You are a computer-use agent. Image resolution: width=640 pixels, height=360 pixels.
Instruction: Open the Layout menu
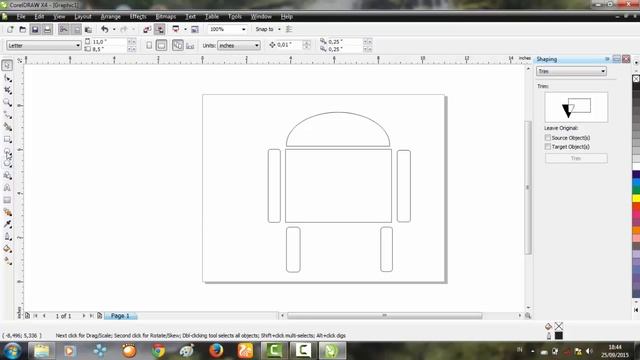pos(83,17)
